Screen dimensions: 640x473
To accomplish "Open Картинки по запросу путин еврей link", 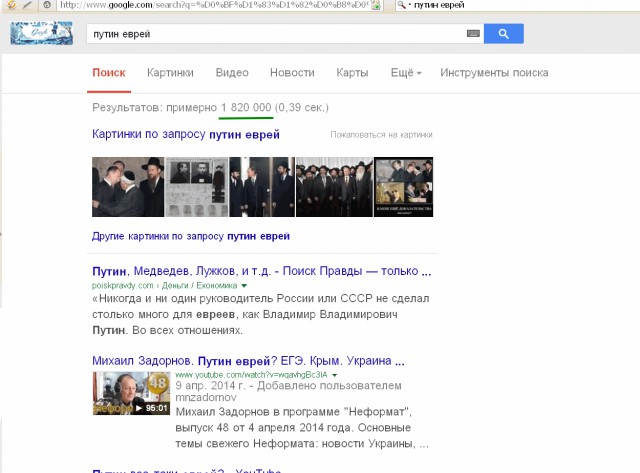I will pyautogui.click(x=186, y=134).
